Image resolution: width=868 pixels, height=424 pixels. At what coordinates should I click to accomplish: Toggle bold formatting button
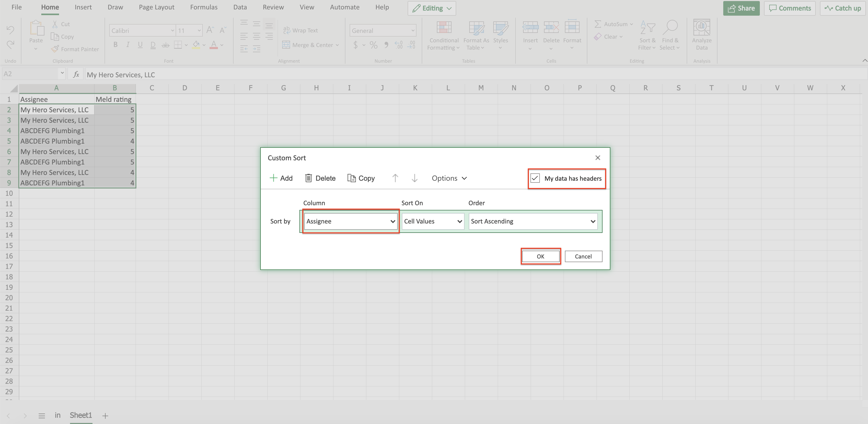[x=115, y=45]
